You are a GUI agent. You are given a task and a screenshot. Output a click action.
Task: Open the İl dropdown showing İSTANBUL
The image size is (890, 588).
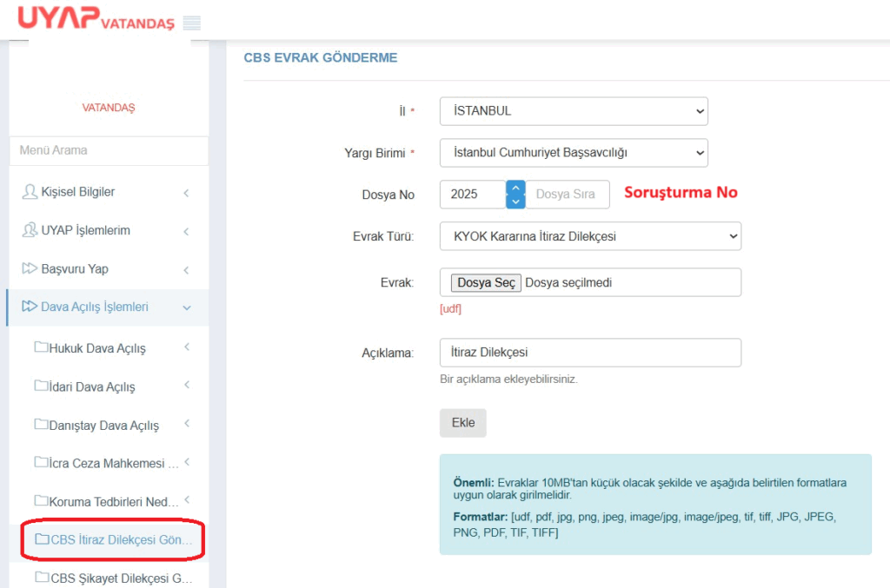[574, 111]
